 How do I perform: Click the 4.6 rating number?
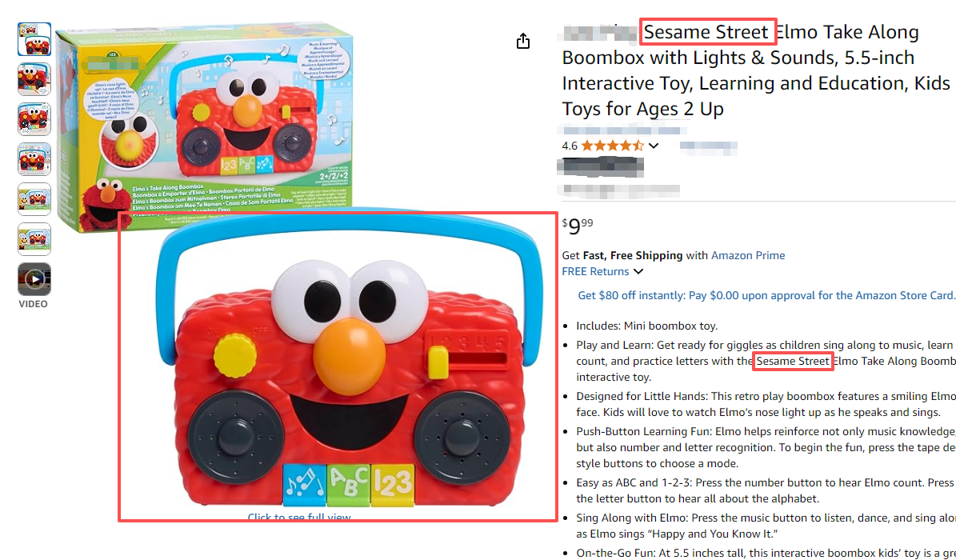(x=570, y=146)
